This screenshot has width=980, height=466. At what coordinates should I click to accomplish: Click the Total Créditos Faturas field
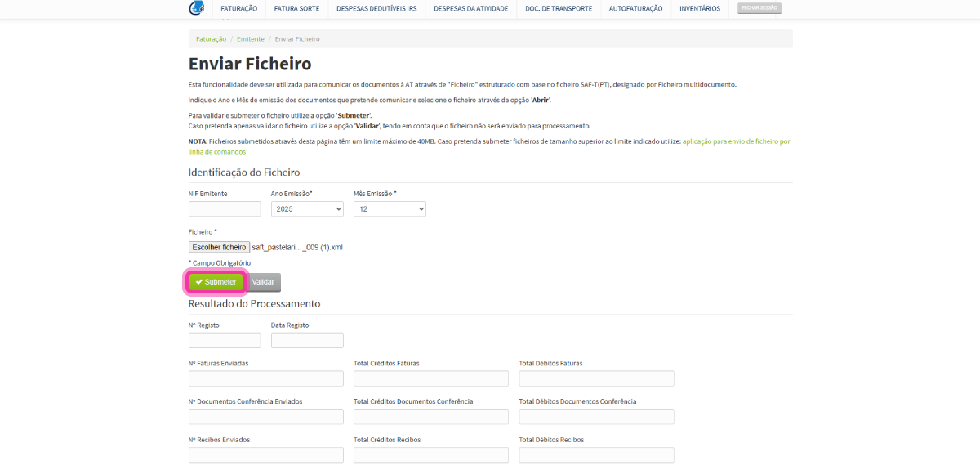[431, 379]
